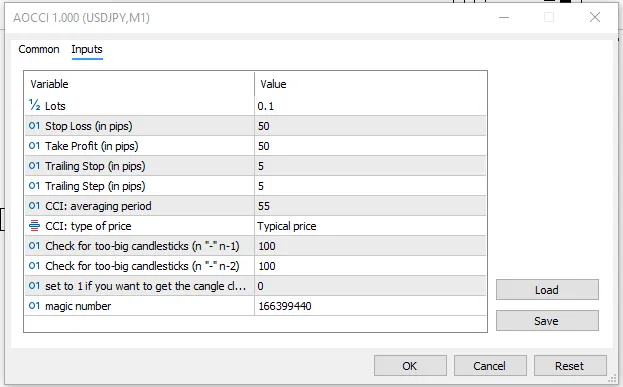Click the Trailing Stop integer type icon
The width and height of the screenshot is (623, 387).
click(x=35, y=166)
